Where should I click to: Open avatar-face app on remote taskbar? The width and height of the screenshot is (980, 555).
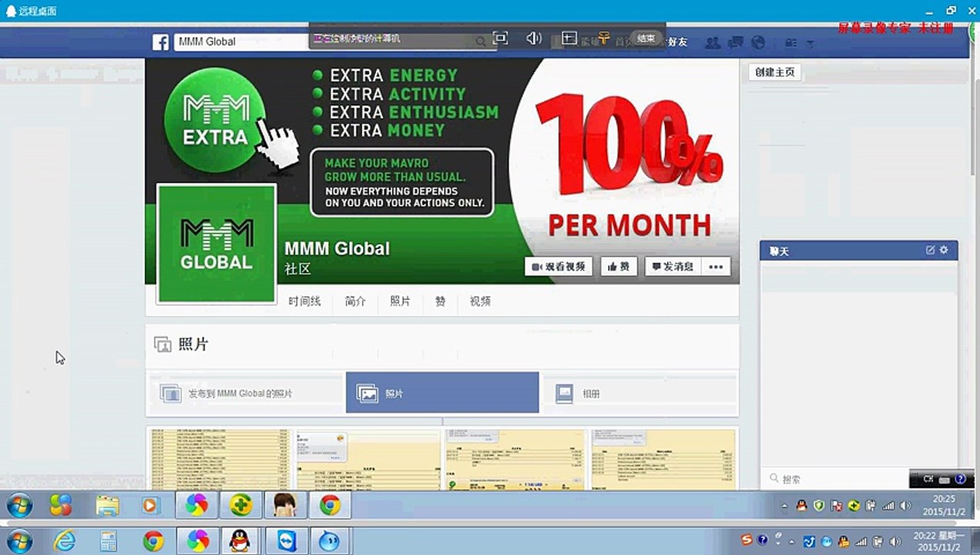[285, 506]
